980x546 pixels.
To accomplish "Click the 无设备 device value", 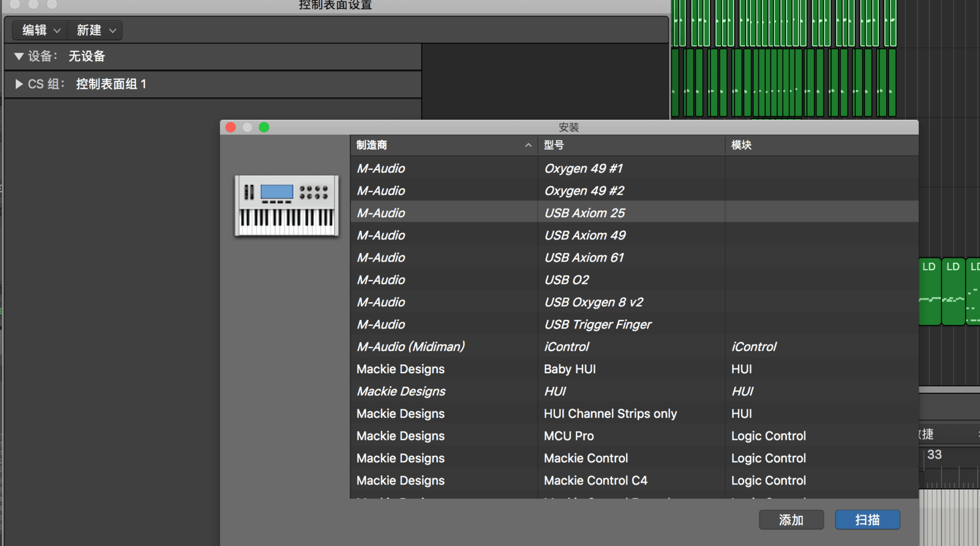I will [x=86, y=56].
